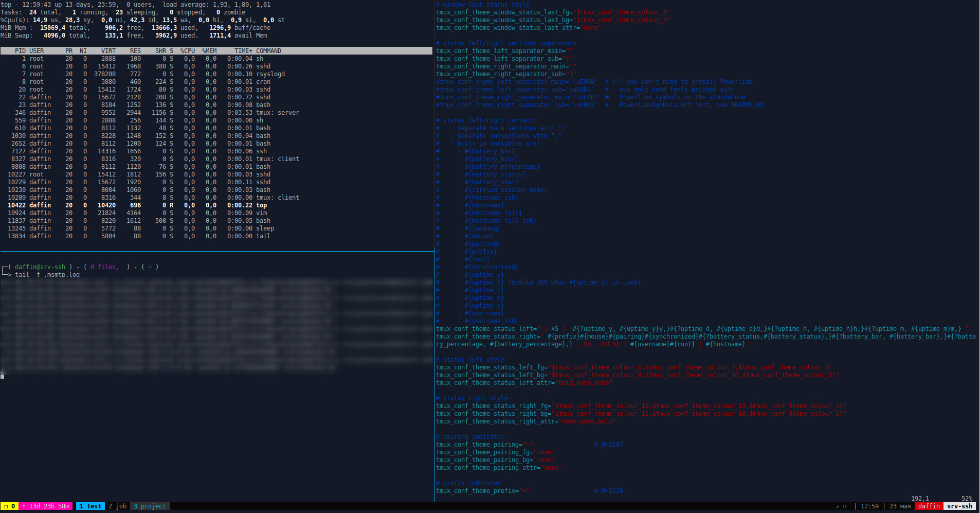Click the 'tmux_conf_theme_pairing_fg' line in vim
Viewport: 980px width, 513px height.
tap(496, 452)
